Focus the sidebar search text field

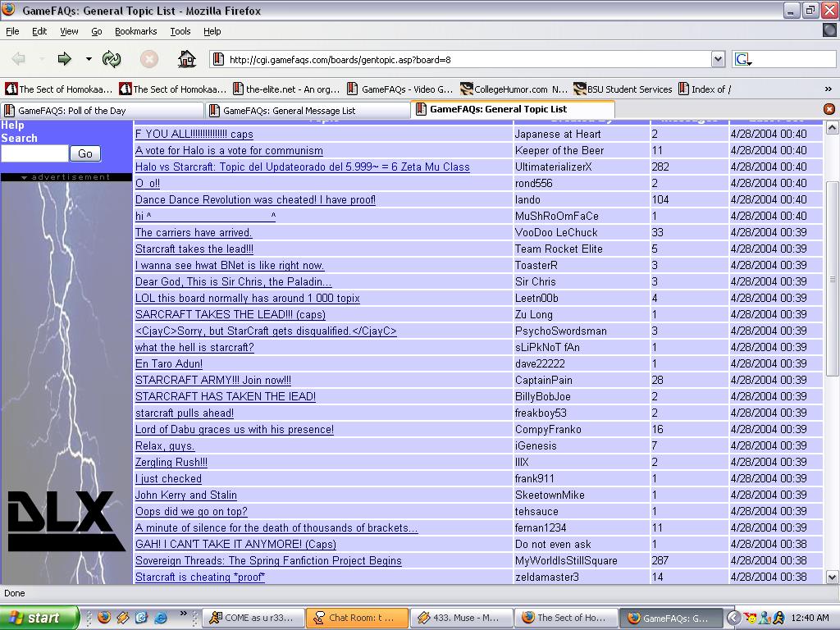34,153
